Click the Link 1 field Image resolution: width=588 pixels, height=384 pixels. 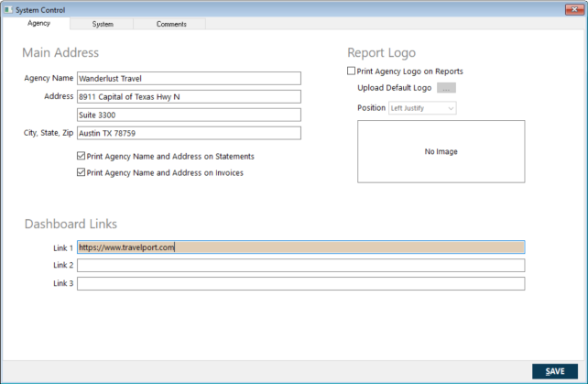point(300,247)
